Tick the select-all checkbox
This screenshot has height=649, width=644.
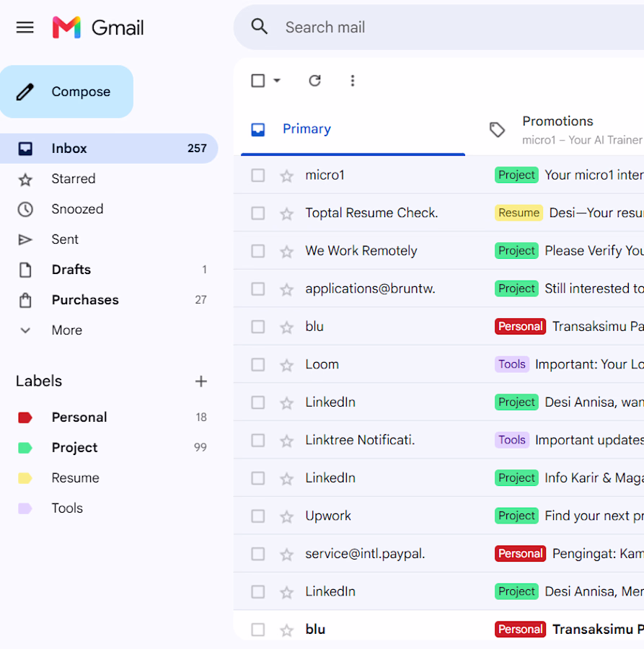[x=258, y=80]
